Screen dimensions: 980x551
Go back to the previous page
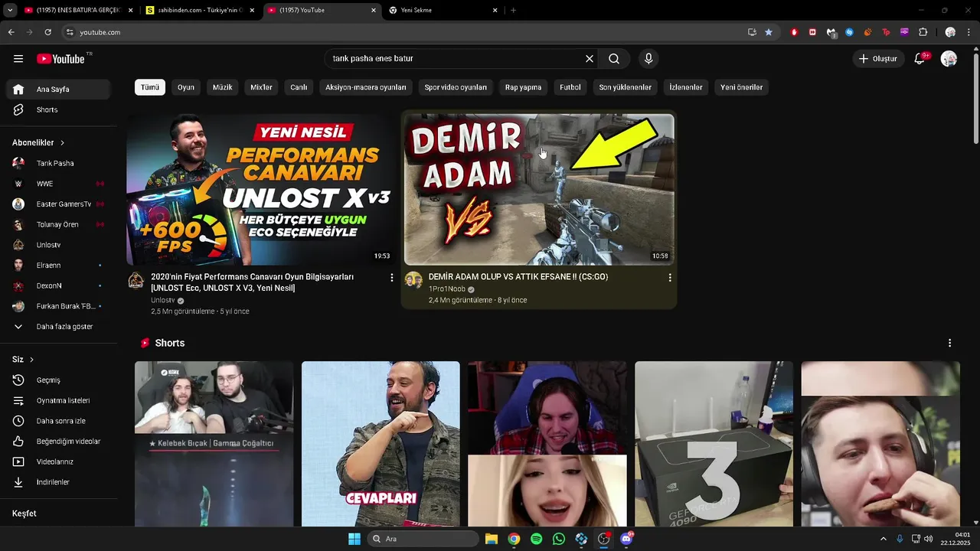point(11,32)
